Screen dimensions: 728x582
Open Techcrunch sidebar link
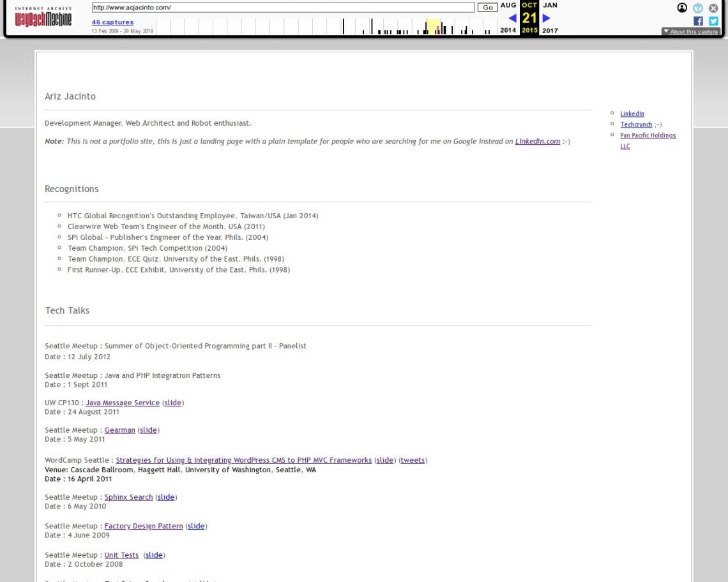(636, 124)
